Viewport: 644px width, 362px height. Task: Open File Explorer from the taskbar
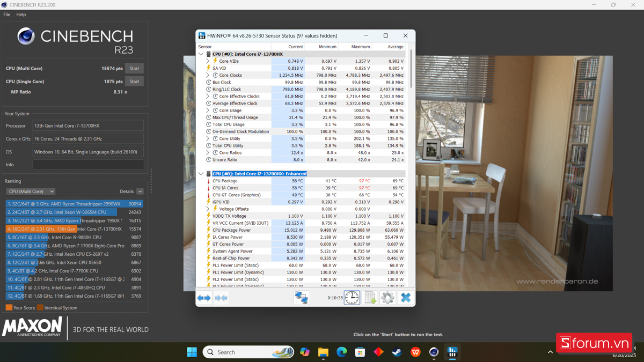(x=323, y=352)
